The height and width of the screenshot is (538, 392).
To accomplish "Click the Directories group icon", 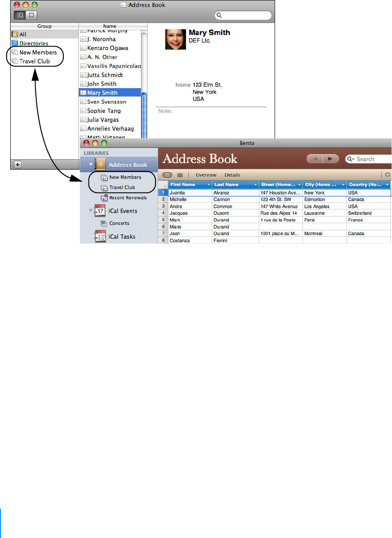I will (15, 43).
